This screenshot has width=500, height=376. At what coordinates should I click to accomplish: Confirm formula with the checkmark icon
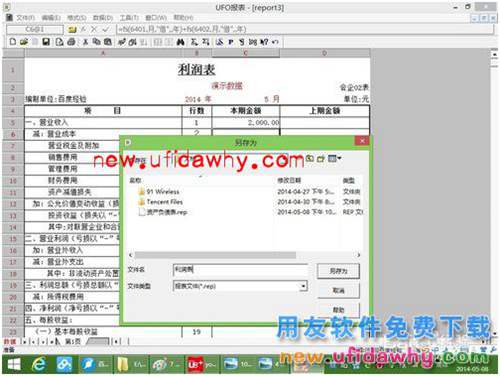click(106, 29)
